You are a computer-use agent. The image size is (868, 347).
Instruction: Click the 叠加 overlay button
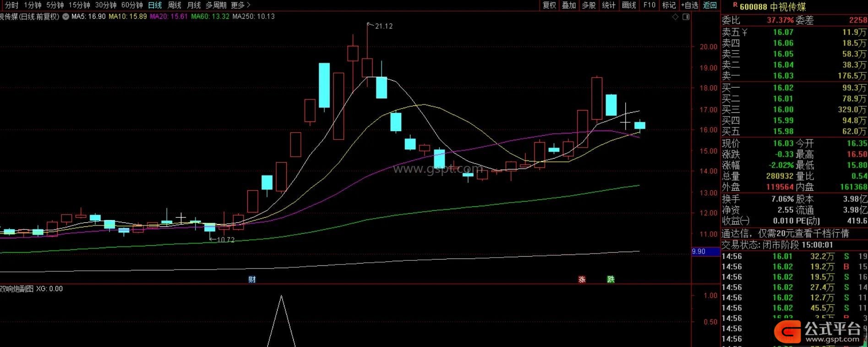pos(569,5)
